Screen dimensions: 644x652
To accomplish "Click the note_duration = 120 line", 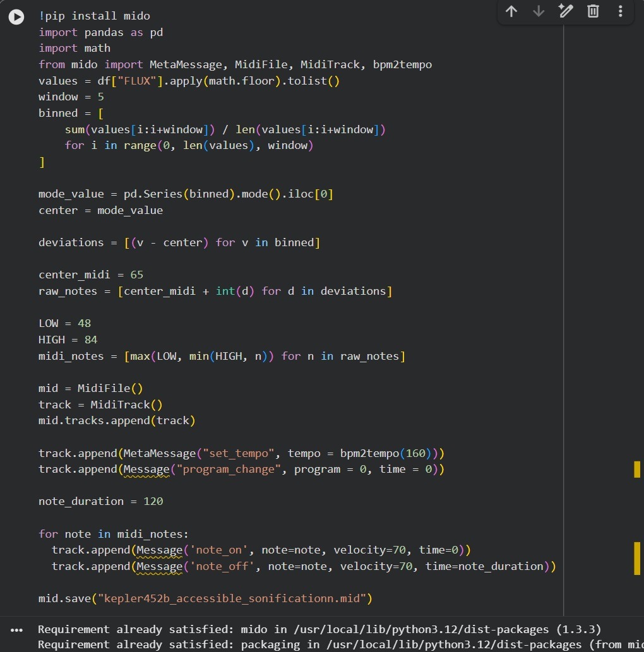I will pos(101,502).
